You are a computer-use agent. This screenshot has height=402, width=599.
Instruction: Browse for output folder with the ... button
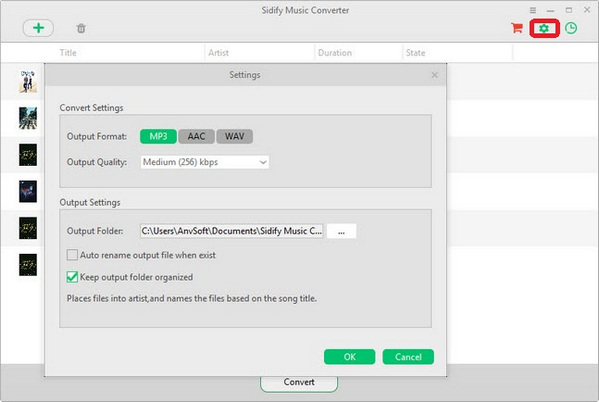(x=342, y=231)
